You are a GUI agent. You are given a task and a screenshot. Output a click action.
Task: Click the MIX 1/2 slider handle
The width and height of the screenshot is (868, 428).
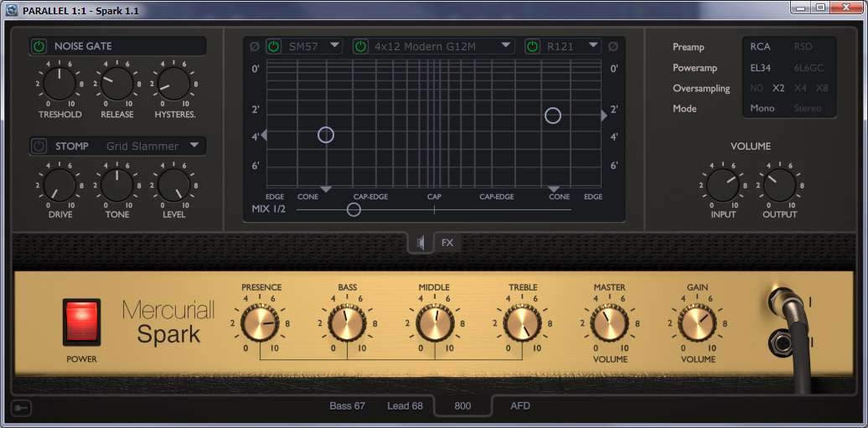[x=354, y=209]
